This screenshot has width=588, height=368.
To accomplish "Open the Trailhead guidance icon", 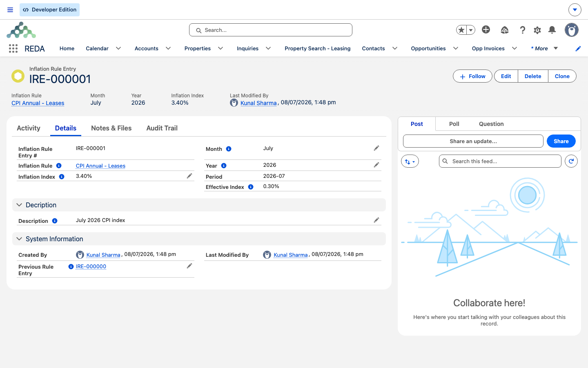I will click(505, 30).
